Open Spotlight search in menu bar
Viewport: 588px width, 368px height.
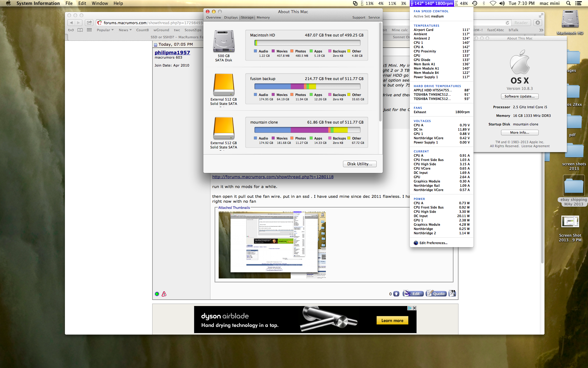click(x=568, y=3)
